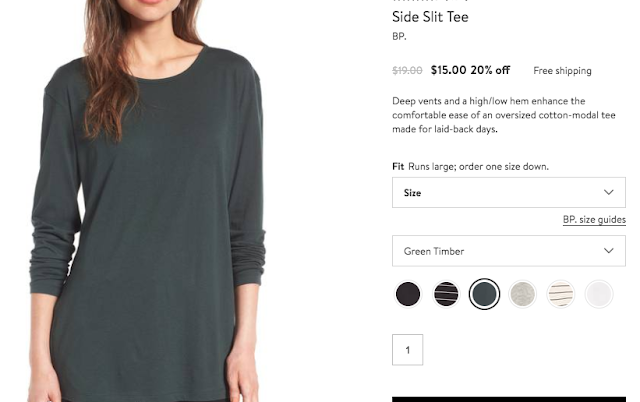The height and width of the screenshot is (402, 640).
Task: Choose the black striped color swatch
Action: (446, 294)
